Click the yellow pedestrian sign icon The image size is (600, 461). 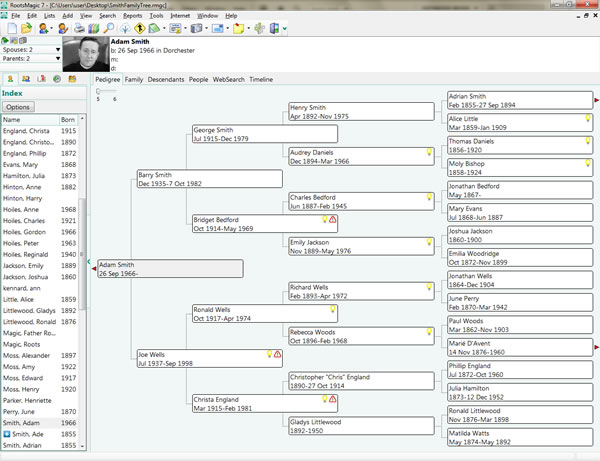pyautogui.click(x=140, y=28)
